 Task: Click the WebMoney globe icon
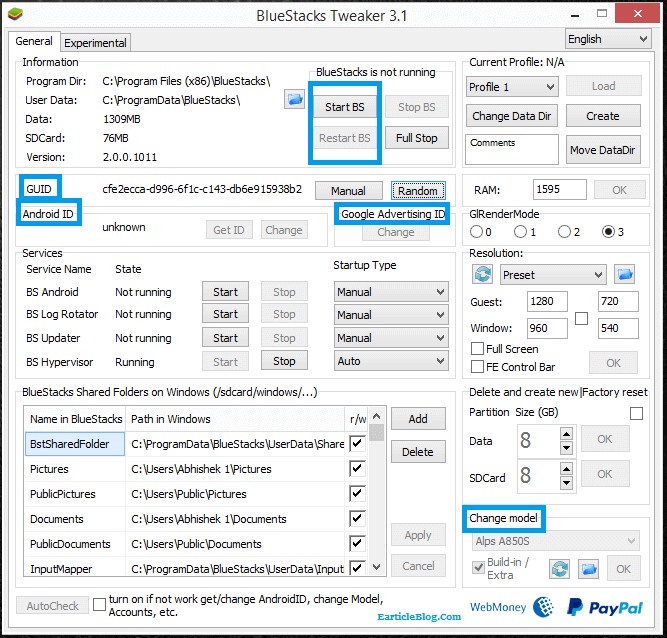coord(545,607)
